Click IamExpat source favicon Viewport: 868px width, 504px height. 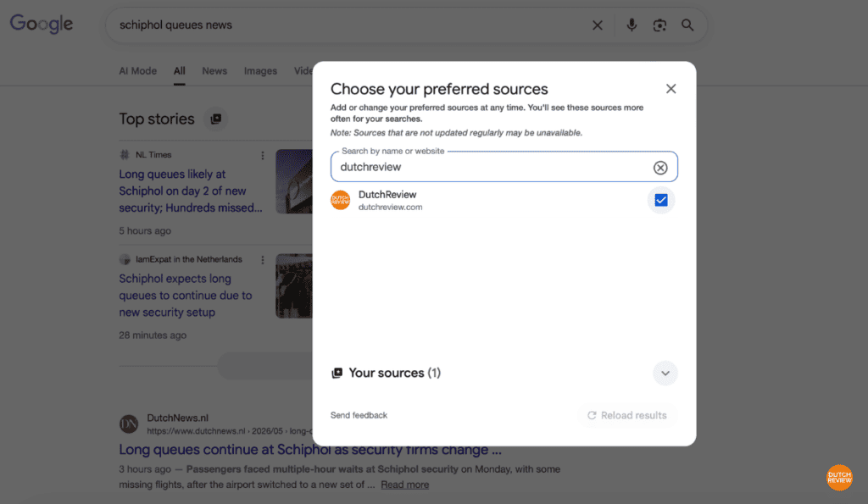pos(125,259)
